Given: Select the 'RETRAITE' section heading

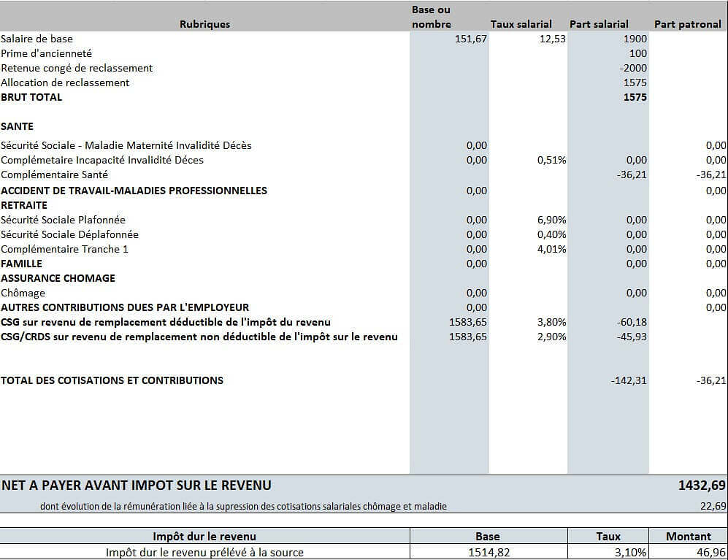Looking at the screenshot, I should (x=24, y=205).
